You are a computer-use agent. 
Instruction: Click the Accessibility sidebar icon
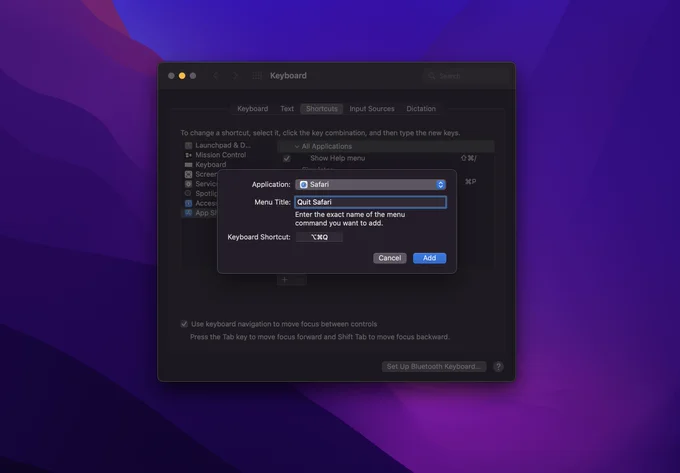tap(188, 203)
